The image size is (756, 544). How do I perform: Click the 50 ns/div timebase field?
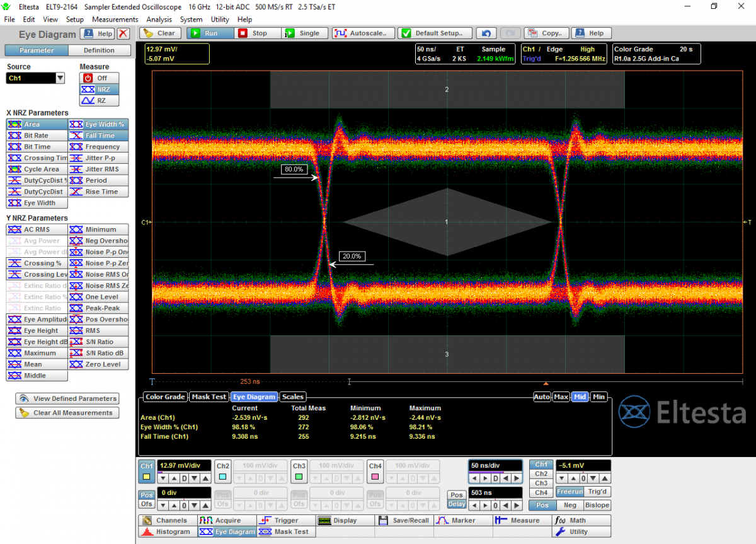(x=495, y=465)
